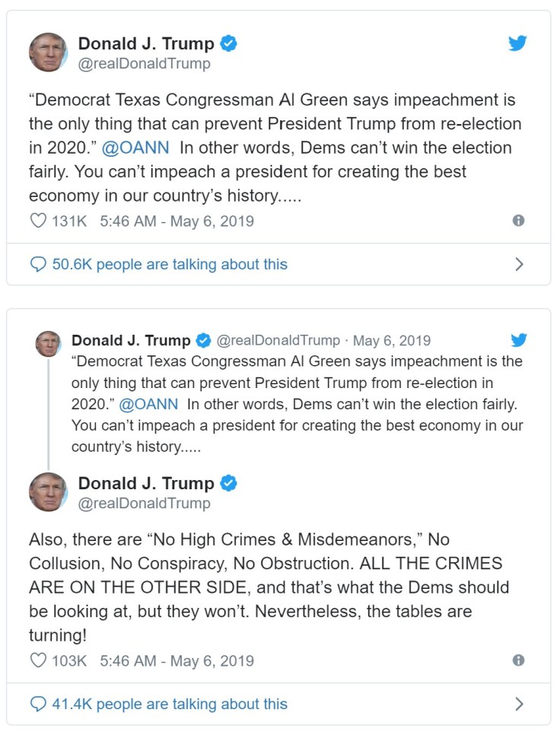Open '41.4K people are talking about this'
Viewport: 560px width, 738px height.
pos(169,705)
